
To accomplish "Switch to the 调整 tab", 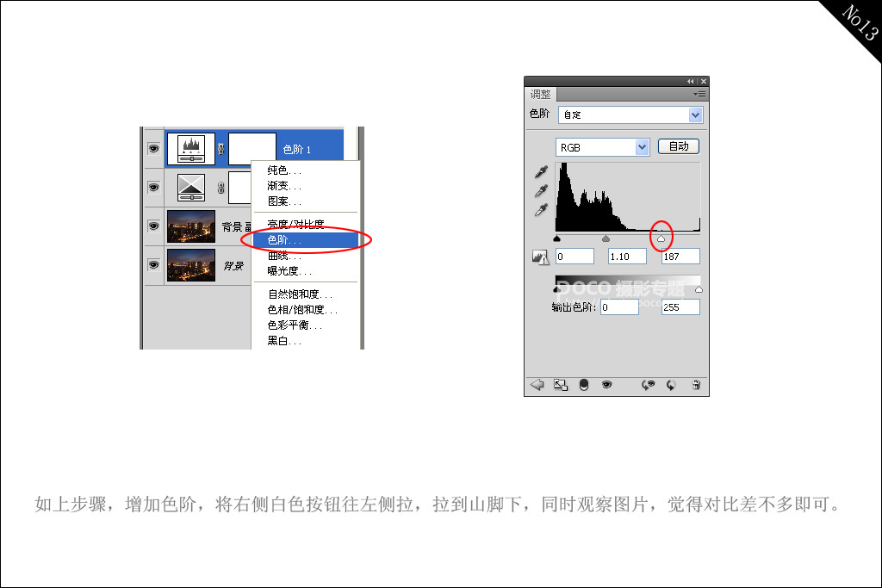I will (541, 95).
